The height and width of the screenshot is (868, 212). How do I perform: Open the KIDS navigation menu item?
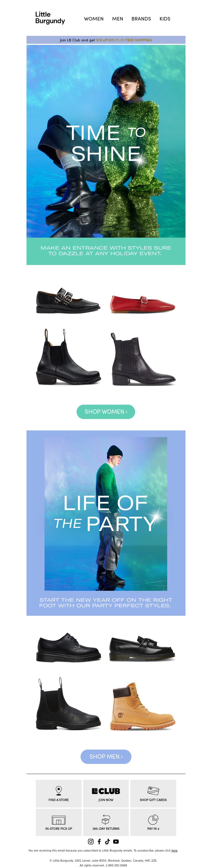pyautogui.click(x=165, y=19)
